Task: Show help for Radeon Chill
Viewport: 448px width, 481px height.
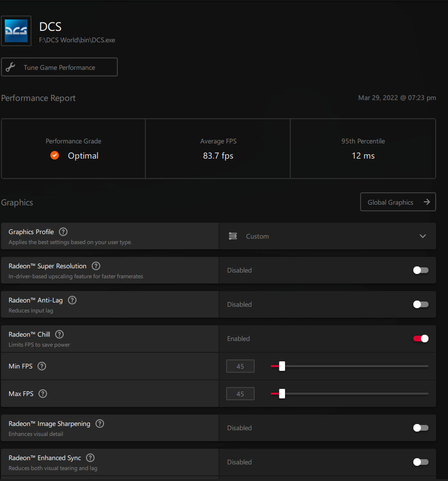Action: click(x=59, y=334)
